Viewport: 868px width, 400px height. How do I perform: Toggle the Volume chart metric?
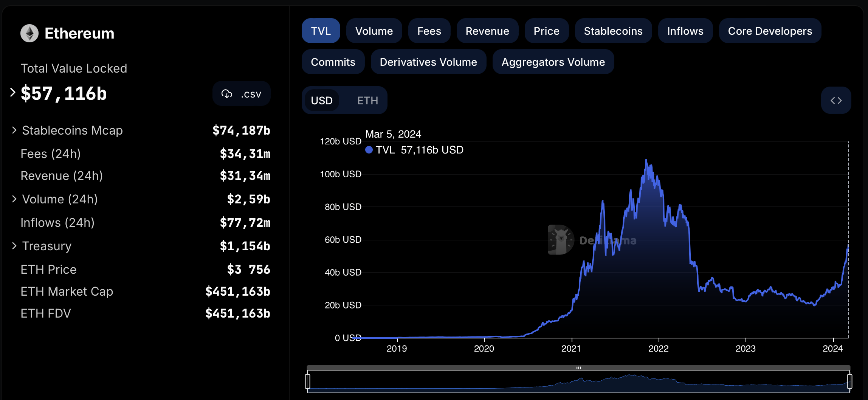[374, 31]
